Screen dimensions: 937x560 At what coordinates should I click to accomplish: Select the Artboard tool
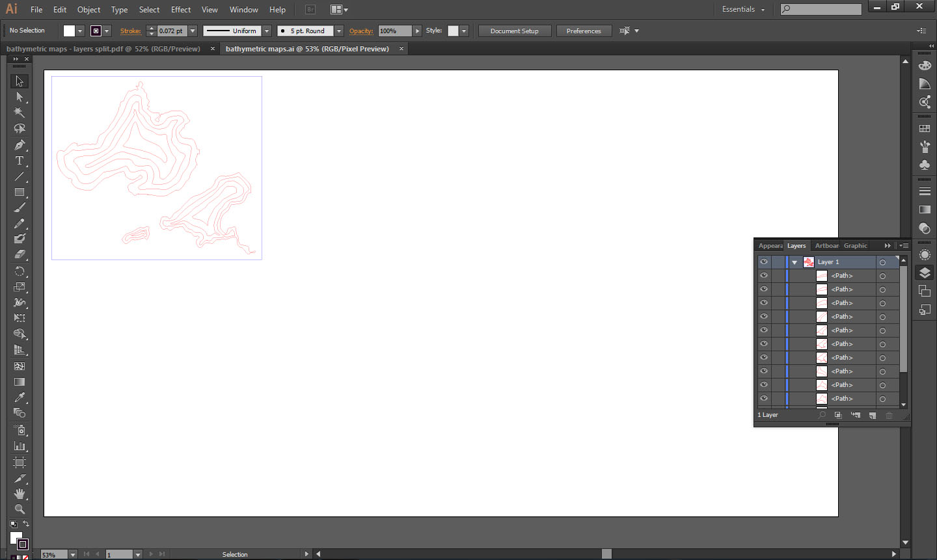point(20,462)
